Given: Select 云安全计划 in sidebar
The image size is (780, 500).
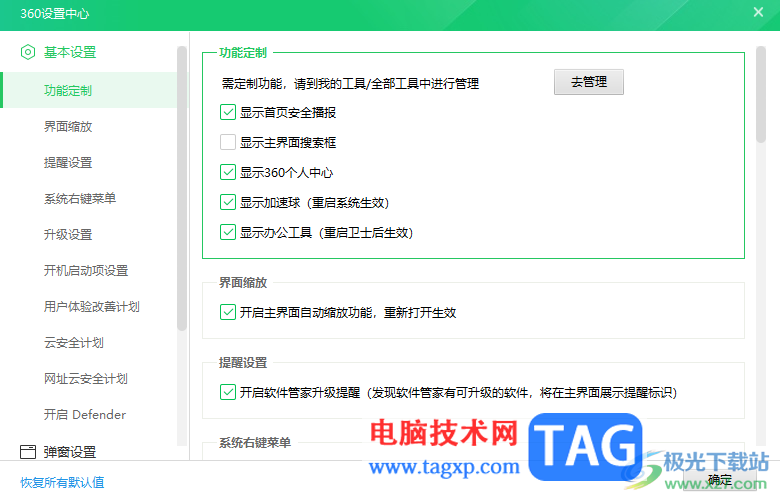Looking at the screenshot, I should pyautogui.click(x=74, y=343).
